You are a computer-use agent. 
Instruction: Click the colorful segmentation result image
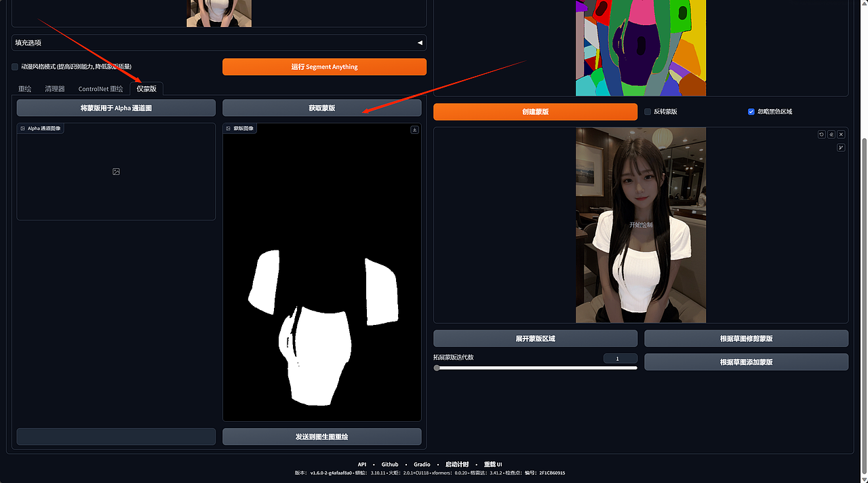641,47
